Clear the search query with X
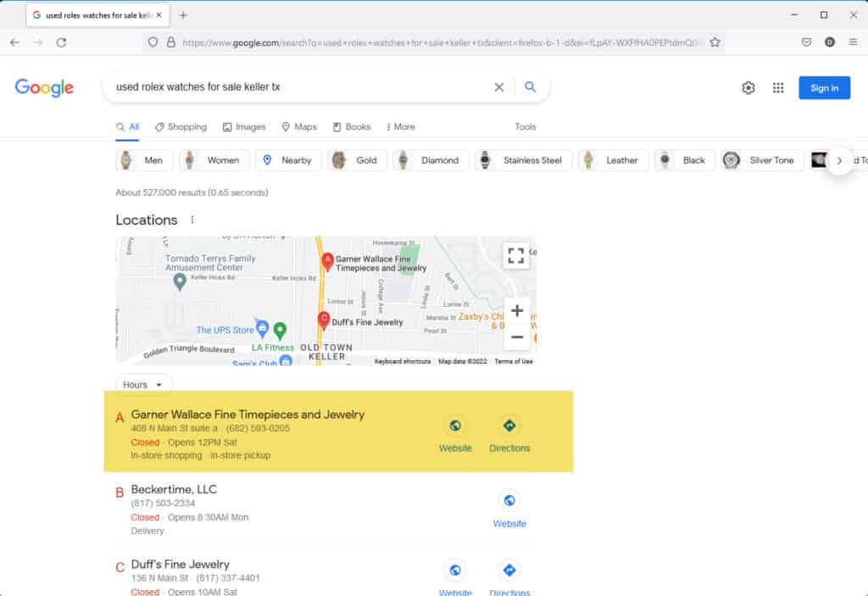This screenshot has width=868, height=596. (x=498, y=87)
